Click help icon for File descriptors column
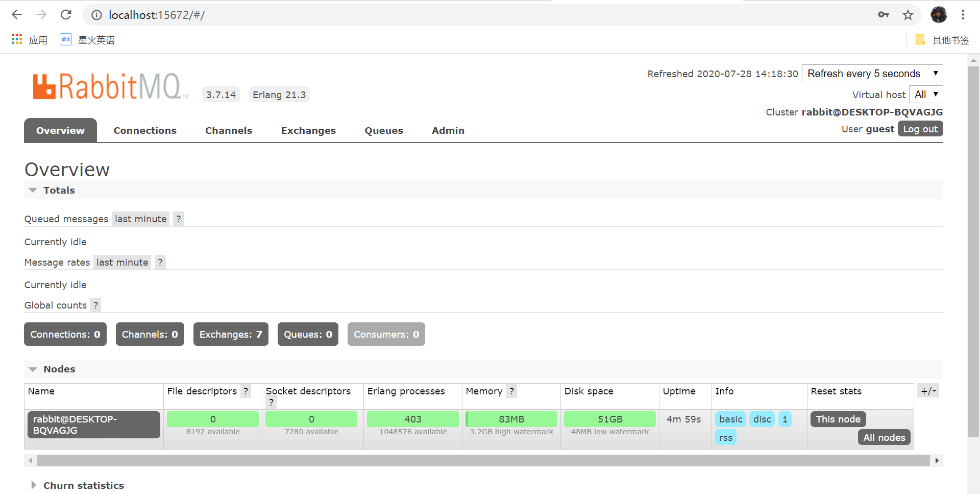This screenshot has width=980, height=494. coord(246,391)
